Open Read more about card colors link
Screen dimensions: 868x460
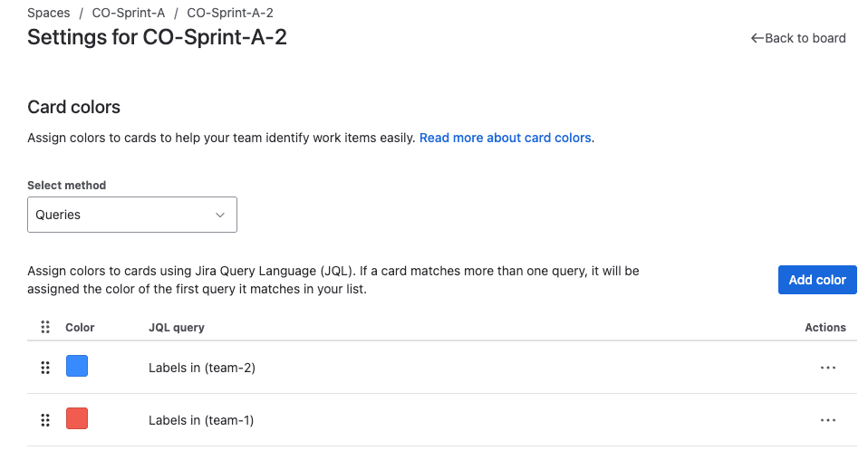(506, 138)
